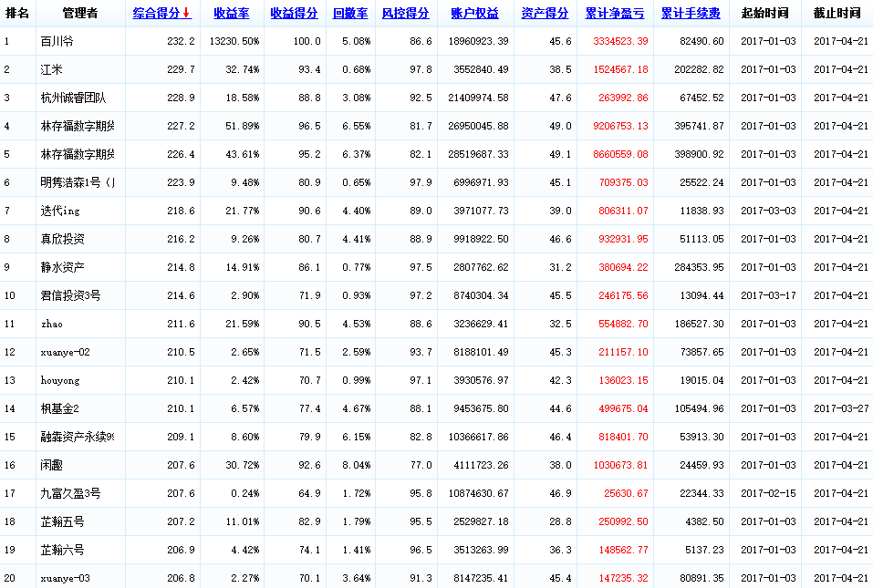Click the red descending sort arrow
The image size is (873, 588).
(186, 14)
